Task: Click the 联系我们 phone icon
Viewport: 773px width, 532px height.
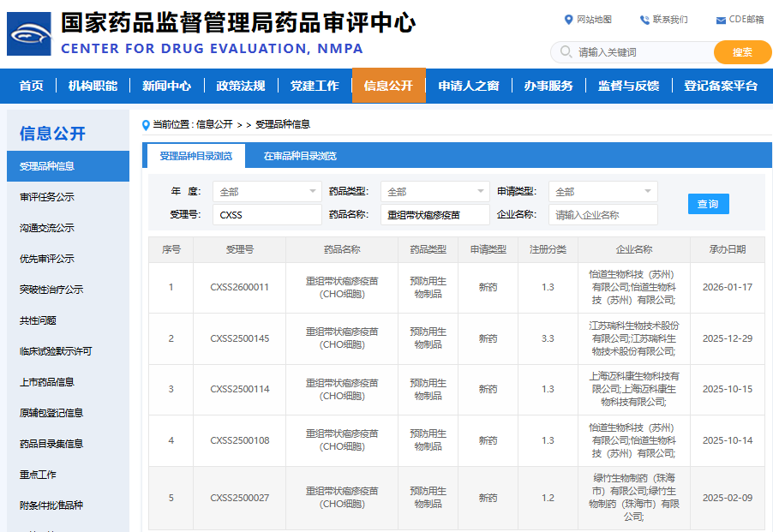Action: coord(644,20)
